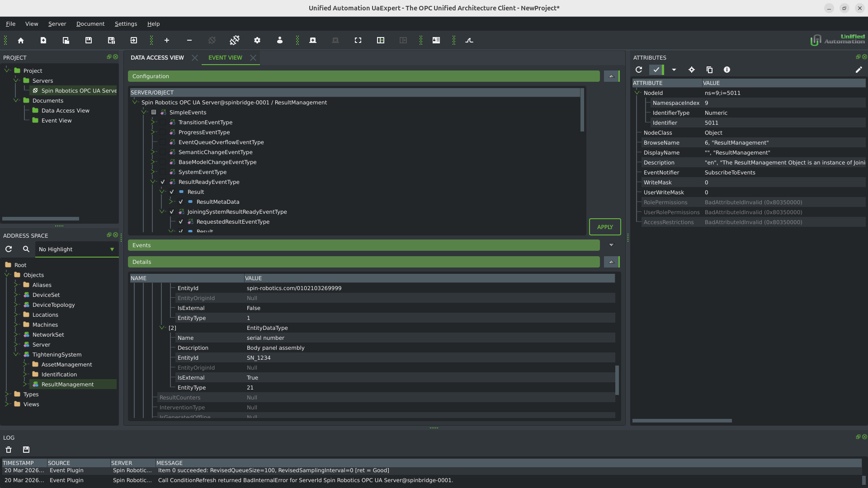
Task: Select the AssetManagement node
Action: (66, 365)
